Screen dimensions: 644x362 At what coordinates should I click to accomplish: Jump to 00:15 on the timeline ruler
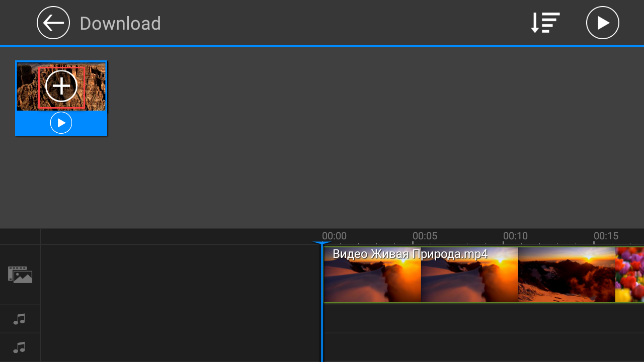(606, 236)
